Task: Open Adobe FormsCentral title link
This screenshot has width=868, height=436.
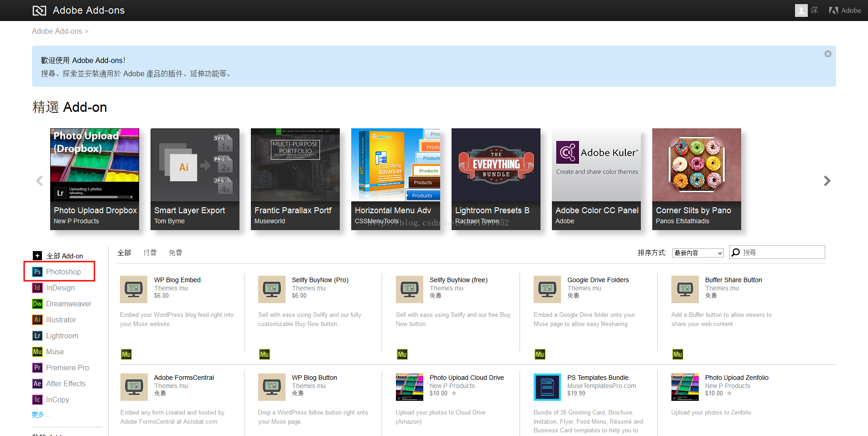Action: (184, 378)
